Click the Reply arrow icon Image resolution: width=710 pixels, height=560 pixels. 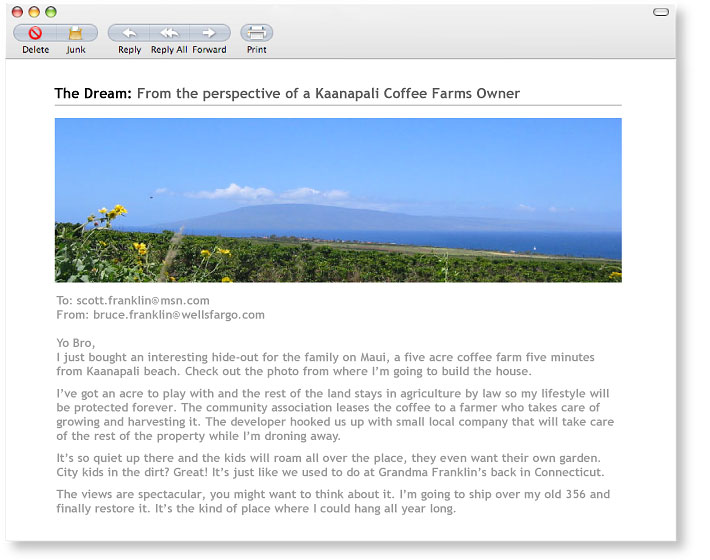pyautogui.click(x=129, y=33)
